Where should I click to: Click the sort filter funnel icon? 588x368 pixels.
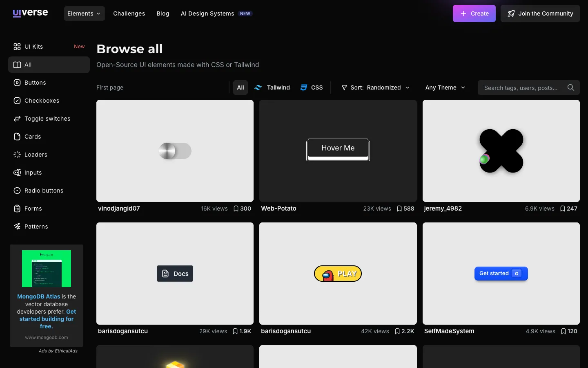click(x=344, y=88)
